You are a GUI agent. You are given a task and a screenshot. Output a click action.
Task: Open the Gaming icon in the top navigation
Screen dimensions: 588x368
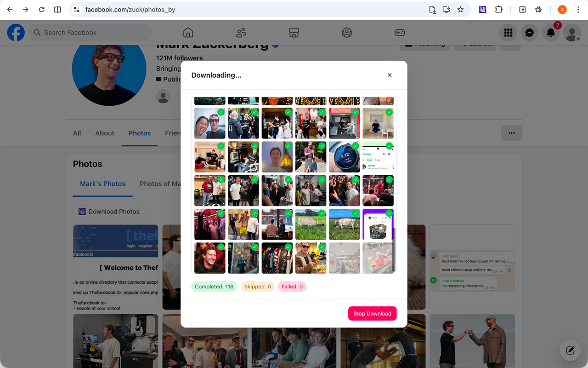click(x=400, y=33)
